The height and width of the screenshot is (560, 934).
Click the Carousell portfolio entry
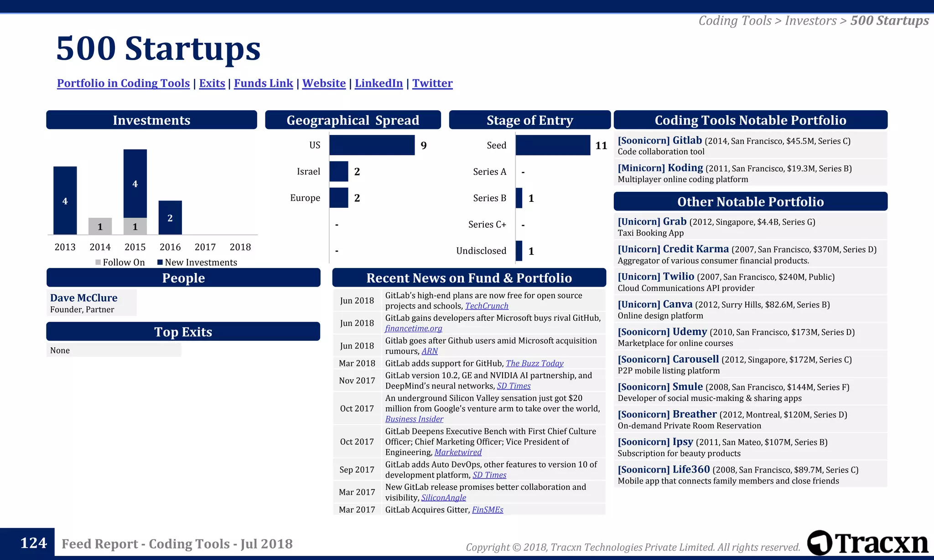(750, 364)
